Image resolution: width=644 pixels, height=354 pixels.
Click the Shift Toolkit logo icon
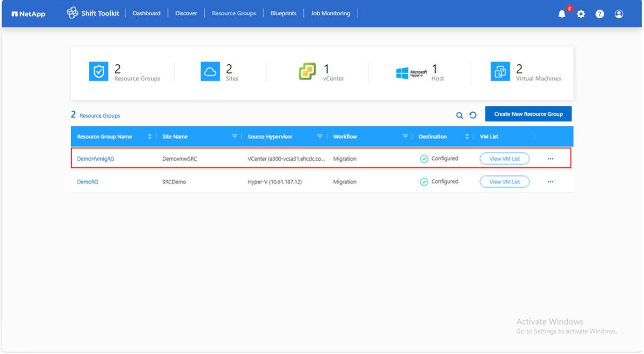72,13
